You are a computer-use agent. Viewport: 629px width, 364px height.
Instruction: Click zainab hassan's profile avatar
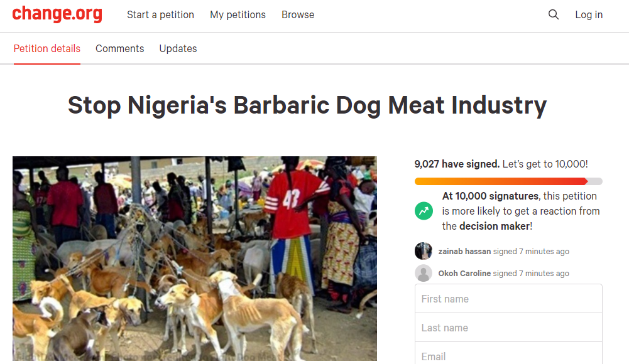424,251
